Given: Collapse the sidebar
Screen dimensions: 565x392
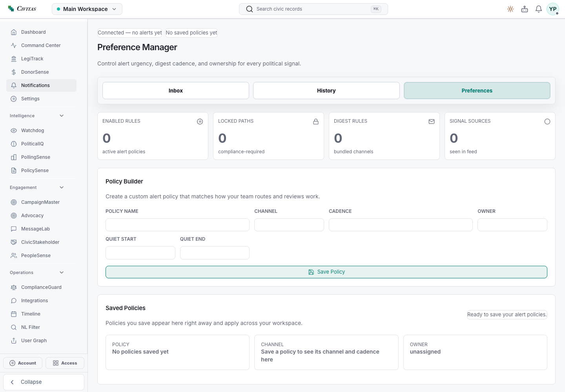Looking at the screenshot, I should point(44,382).
